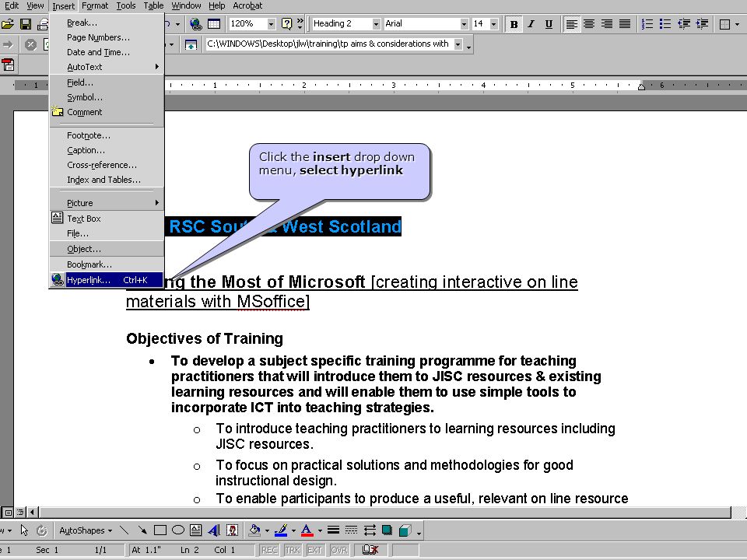The height and width of the screenshot is (560, 747).
Task: Click the Line Style icon
Action: coord(334,530)
